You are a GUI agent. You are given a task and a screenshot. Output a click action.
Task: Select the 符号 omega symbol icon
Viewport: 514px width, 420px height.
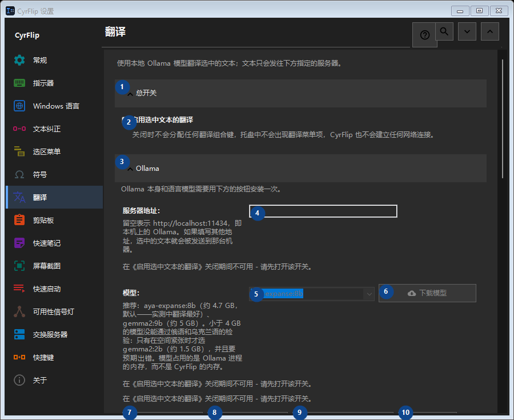point(19,174)
